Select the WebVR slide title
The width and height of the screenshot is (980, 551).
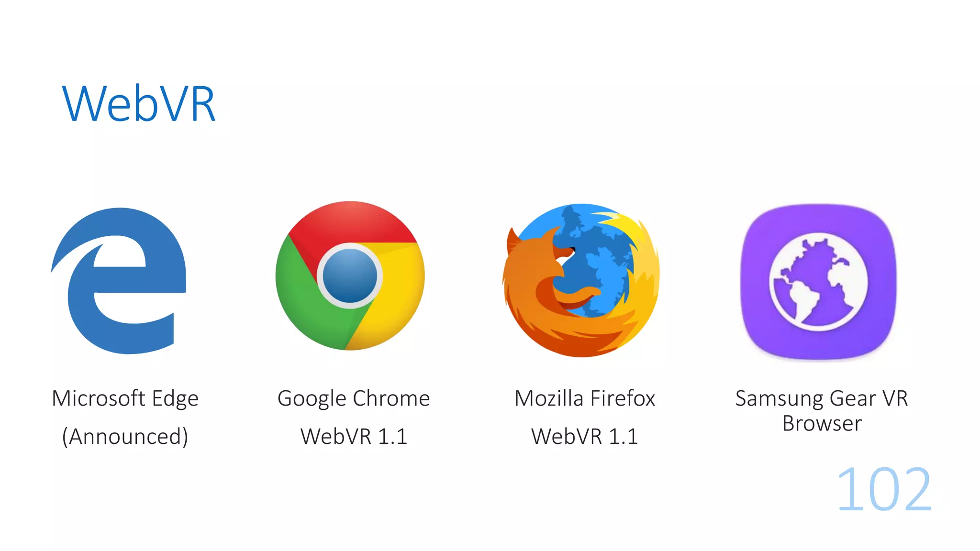pos(139,104)
